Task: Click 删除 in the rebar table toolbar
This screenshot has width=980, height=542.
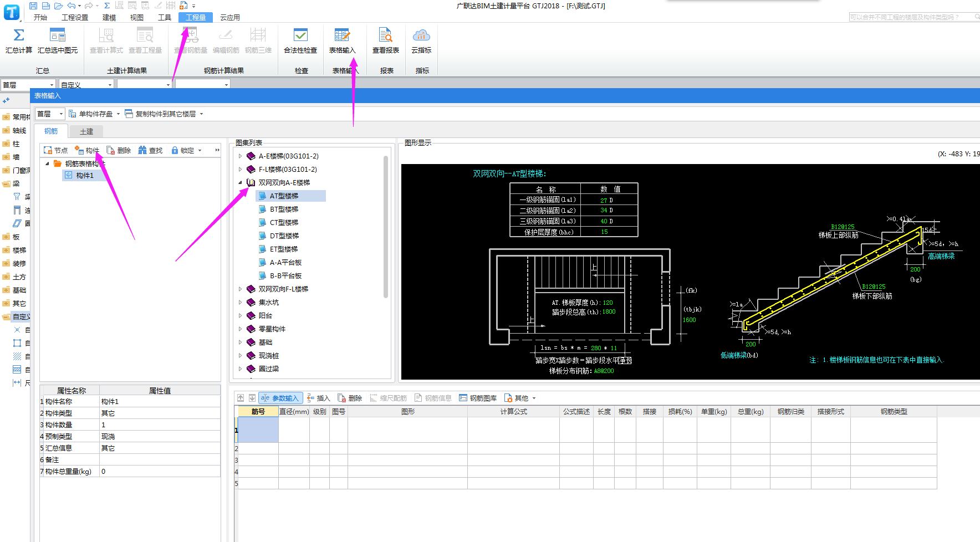Action: pyautogui.click(x=350, y=398)
